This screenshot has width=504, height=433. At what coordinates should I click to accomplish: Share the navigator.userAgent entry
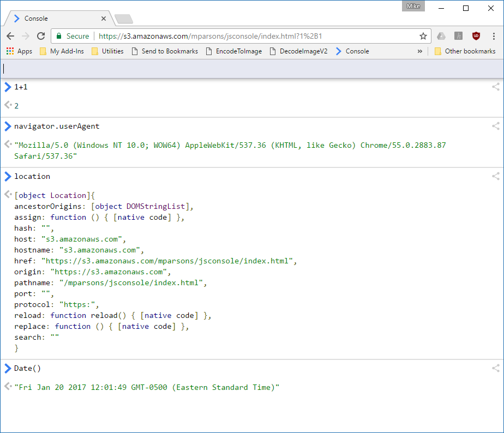click(x=496, y=126)
